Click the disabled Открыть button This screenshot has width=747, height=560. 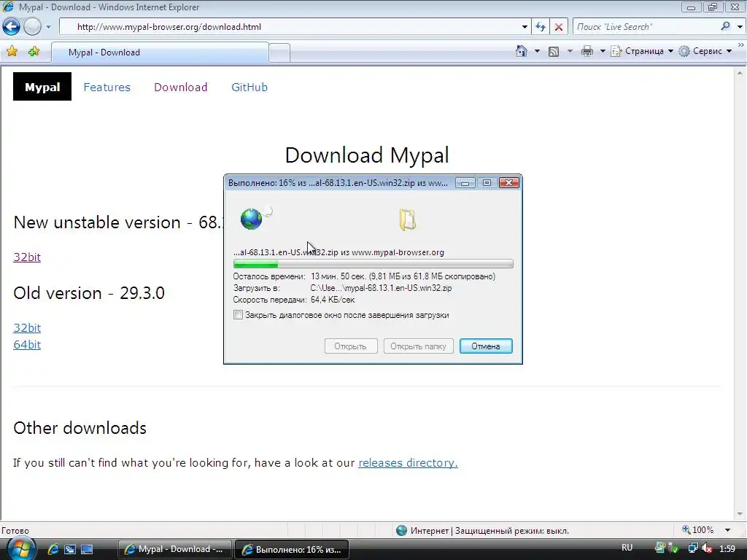click(x=351, y=346)
